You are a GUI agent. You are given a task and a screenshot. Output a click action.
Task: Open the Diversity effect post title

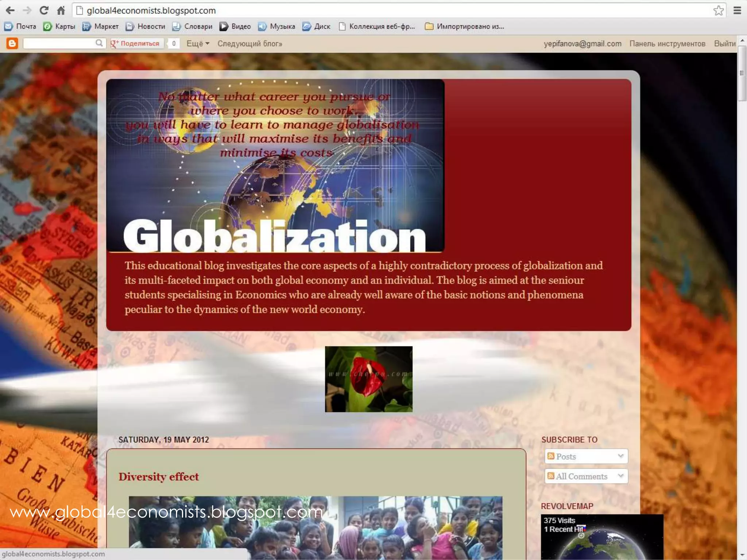coord(159,477)
